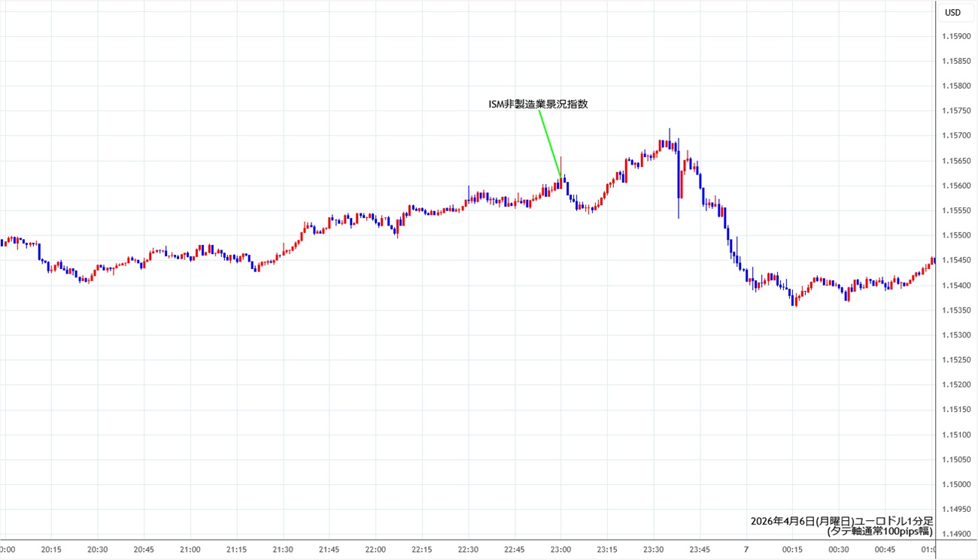Select the 00:45 time axis label
978x560 pixels.
pos(884,549)
